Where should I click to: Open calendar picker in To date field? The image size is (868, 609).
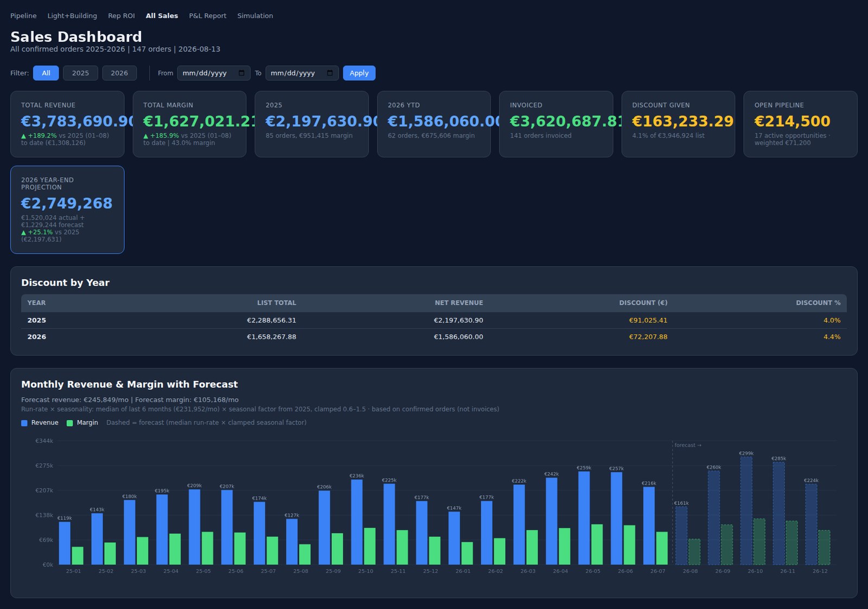pos(330,73)
